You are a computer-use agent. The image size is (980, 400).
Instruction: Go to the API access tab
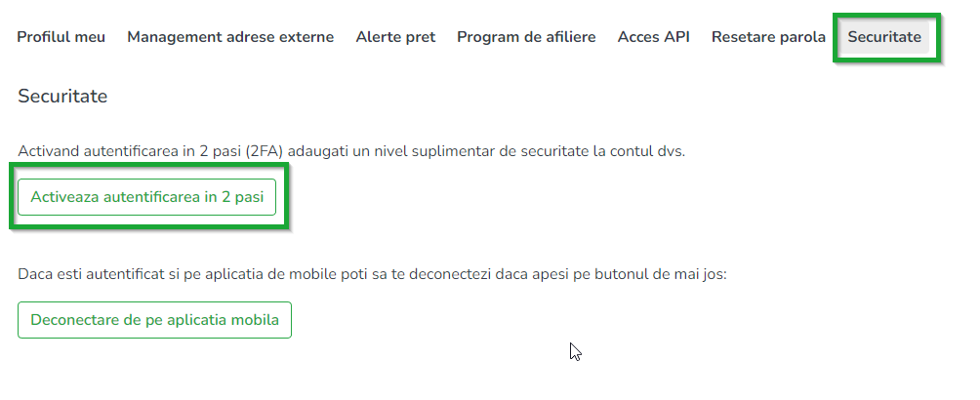point(653,37)
